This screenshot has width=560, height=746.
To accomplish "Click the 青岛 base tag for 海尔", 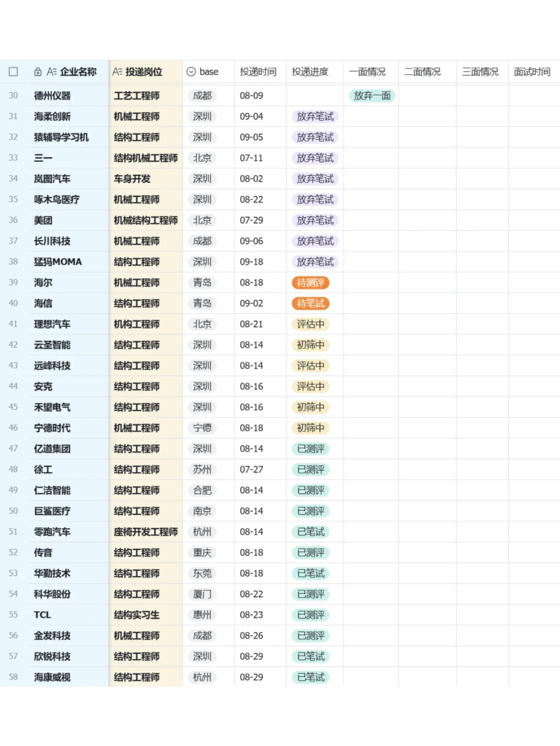I will point(202,283).
